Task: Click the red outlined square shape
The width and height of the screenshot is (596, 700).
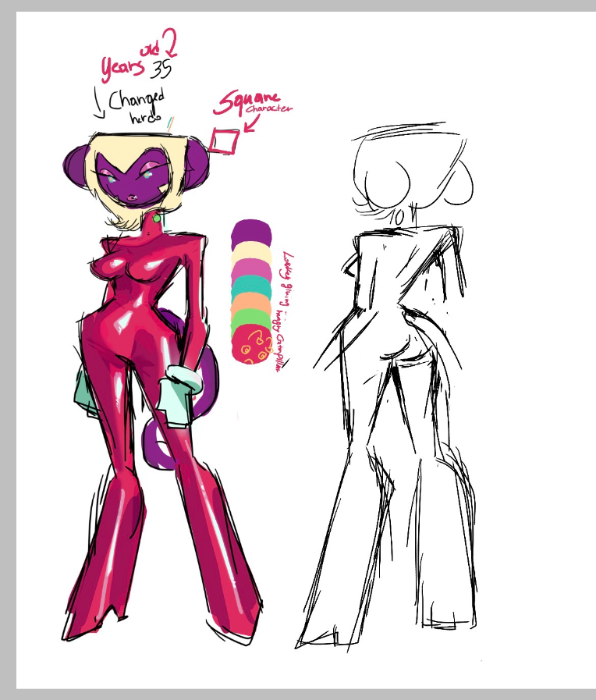Action: coord(225,141)
